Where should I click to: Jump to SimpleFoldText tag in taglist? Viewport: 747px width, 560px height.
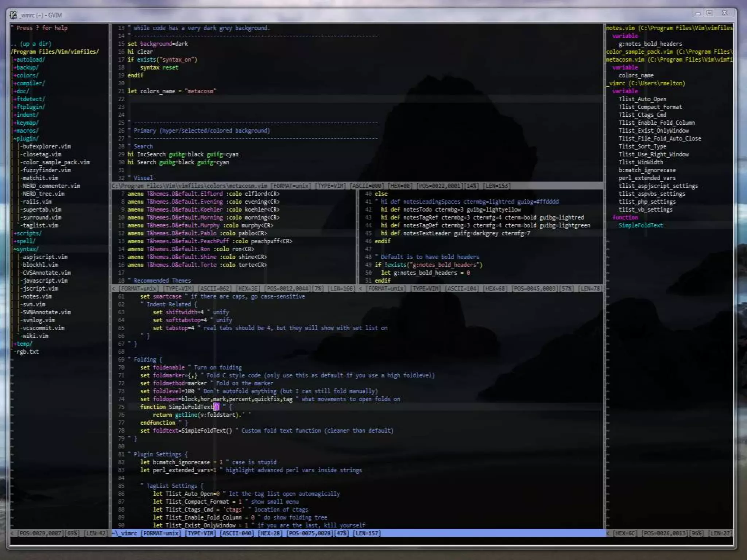[640, 225]
